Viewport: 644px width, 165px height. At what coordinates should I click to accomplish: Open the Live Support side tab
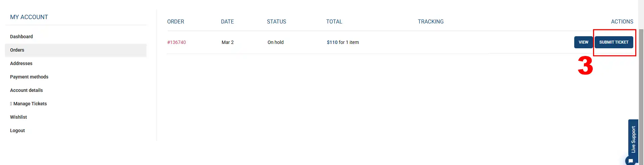pyautogui.click(x=633, y=140)
